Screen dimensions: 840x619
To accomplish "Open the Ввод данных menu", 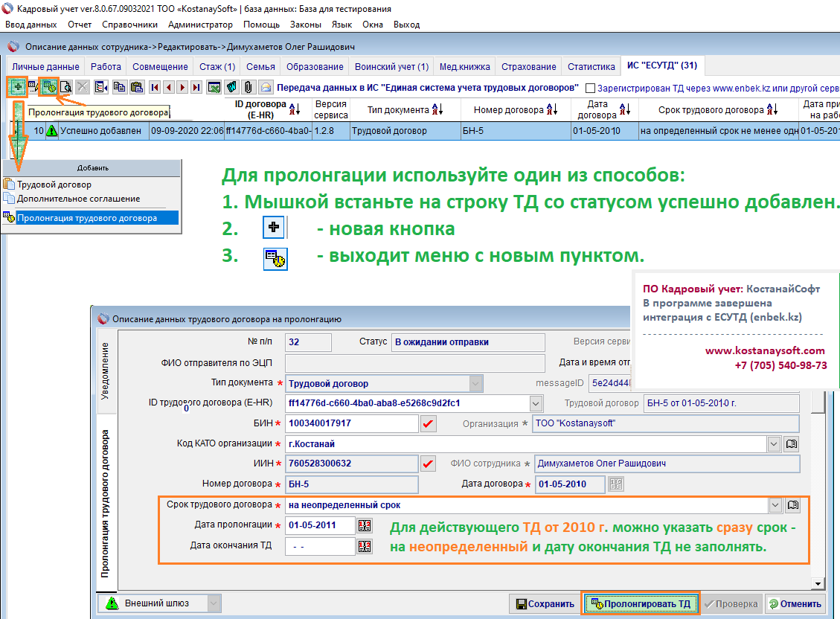I will (x=31, y=25).
